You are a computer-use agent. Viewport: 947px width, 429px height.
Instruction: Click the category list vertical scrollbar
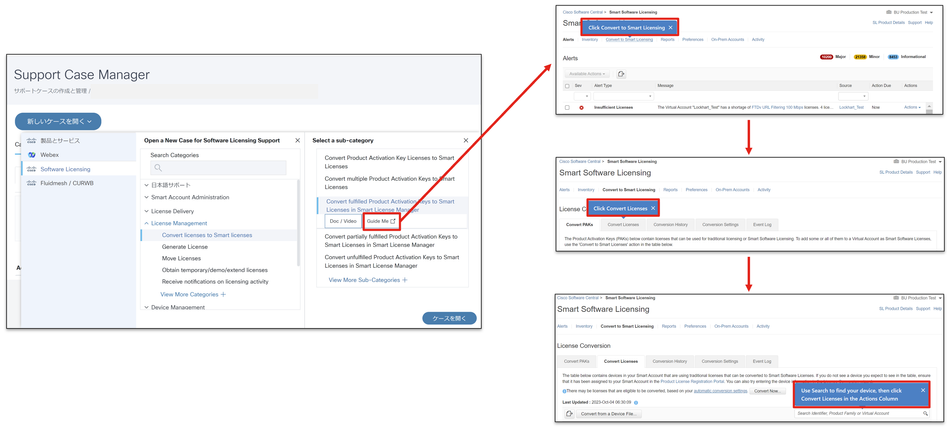298,224
